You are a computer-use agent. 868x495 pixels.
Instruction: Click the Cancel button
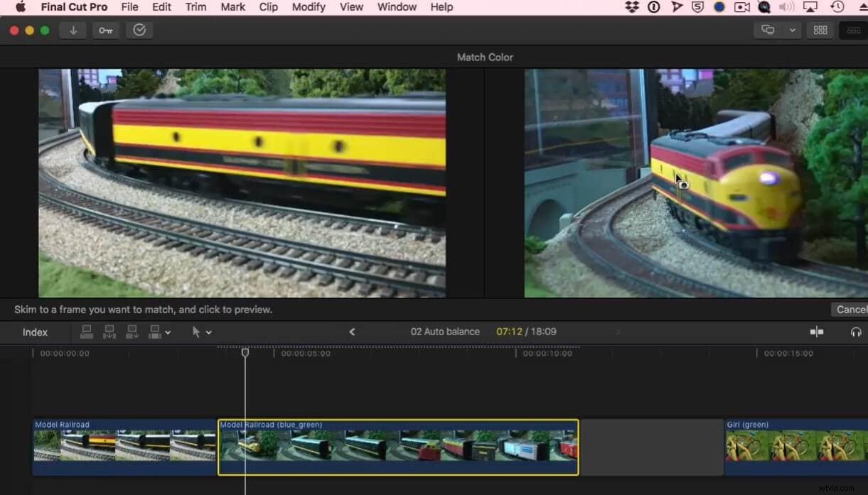pos(852,309)
